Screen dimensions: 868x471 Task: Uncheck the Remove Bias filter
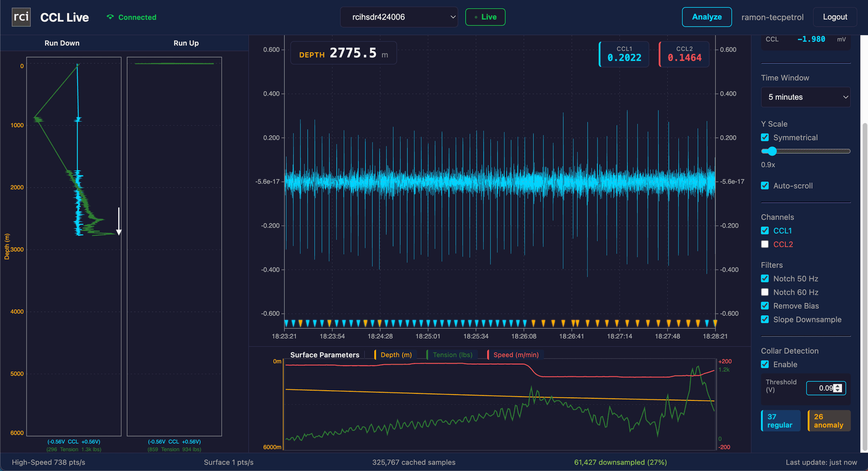(x=765, y=305)
